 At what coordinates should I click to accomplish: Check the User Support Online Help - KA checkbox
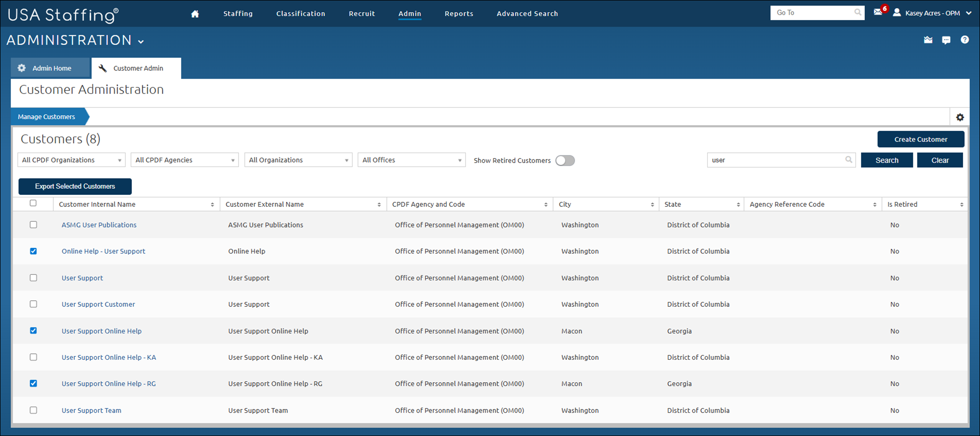(x=33, y=357)
